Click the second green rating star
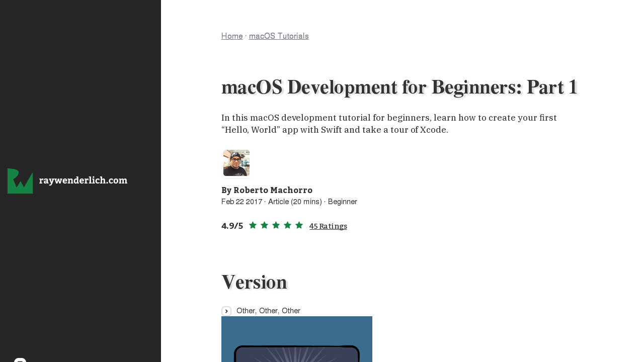Screen dimensions: 644x362 (264, 225)
